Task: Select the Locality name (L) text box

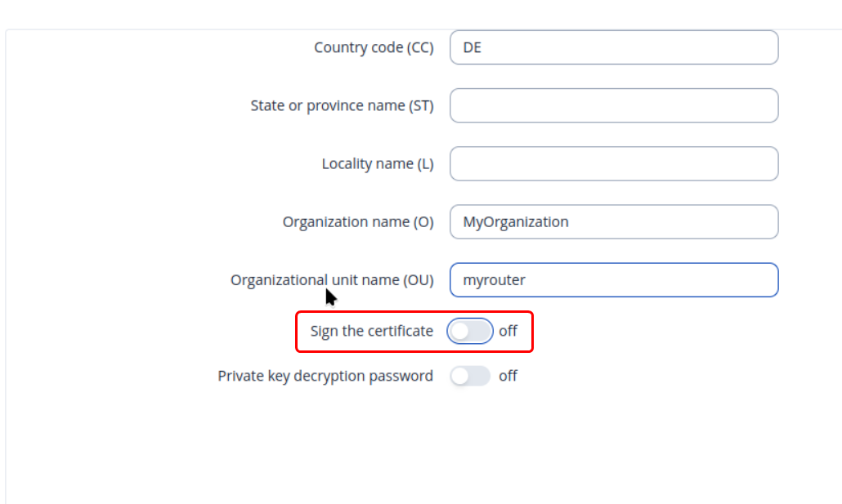Action: [613, 163]
